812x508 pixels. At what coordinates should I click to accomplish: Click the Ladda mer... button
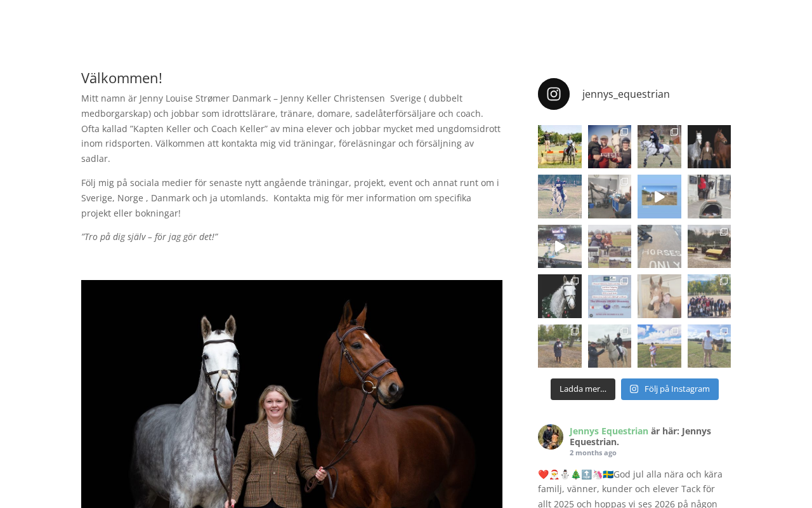pos(583,389)
